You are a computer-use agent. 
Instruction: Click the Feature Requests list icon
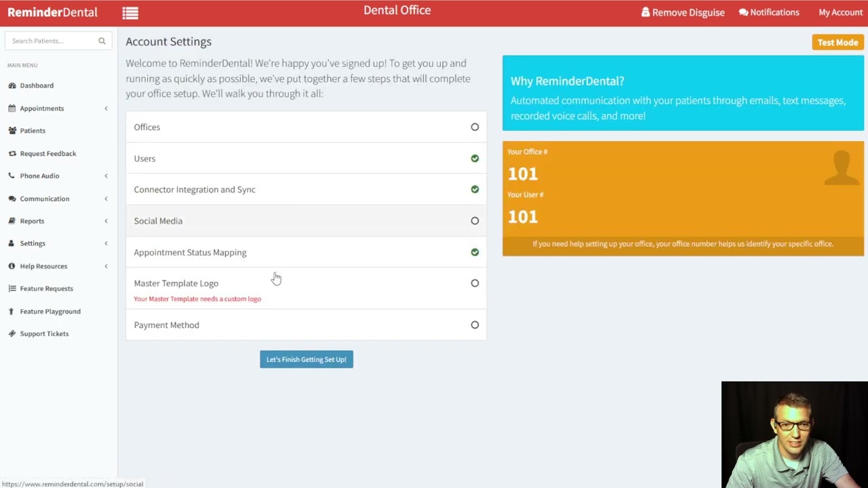pyautogui.click(x=12, y=289)
